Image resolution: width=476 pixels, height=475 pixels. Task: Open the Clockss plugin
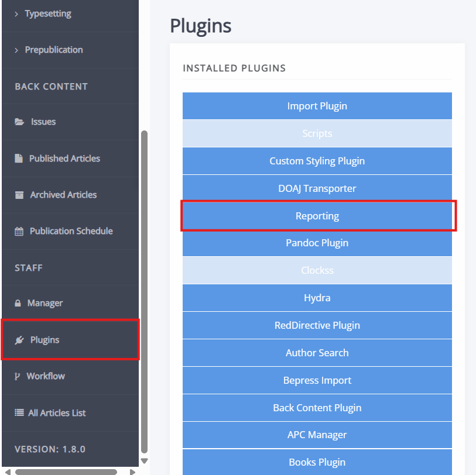[317, 270]
